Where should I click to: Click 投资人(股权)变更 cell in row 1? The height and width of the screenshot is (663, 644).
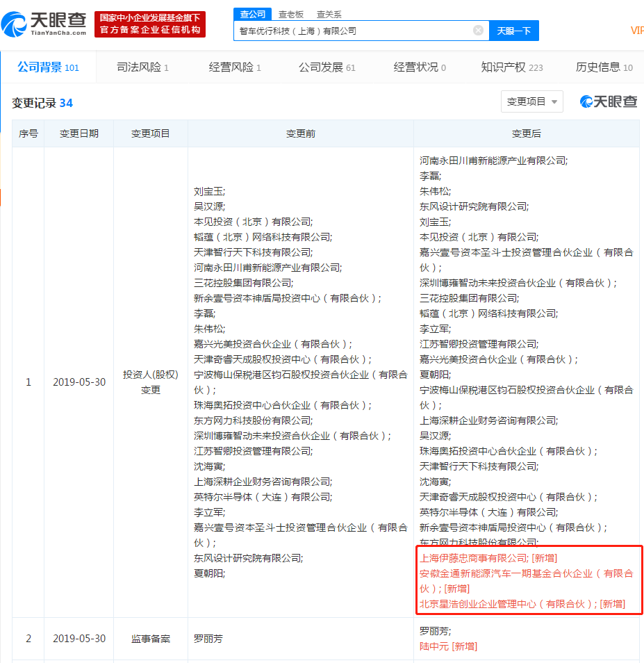(151, 382)
